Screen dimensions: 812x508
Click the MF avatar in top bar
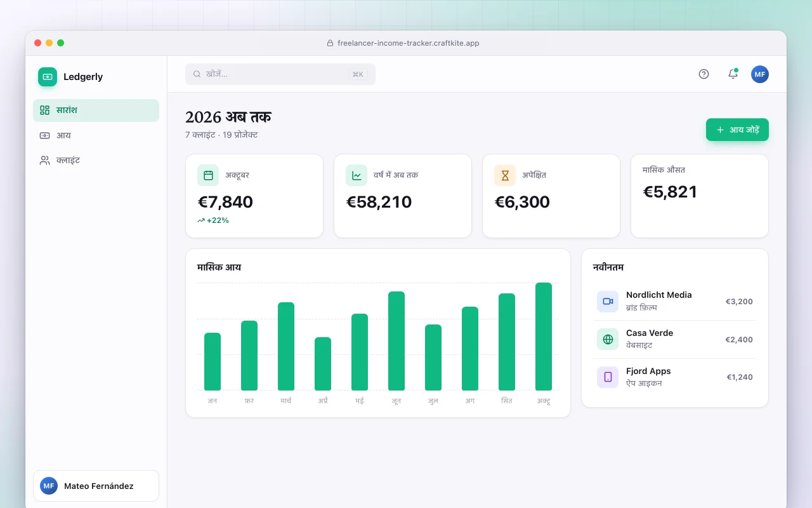tap(760, 74)
